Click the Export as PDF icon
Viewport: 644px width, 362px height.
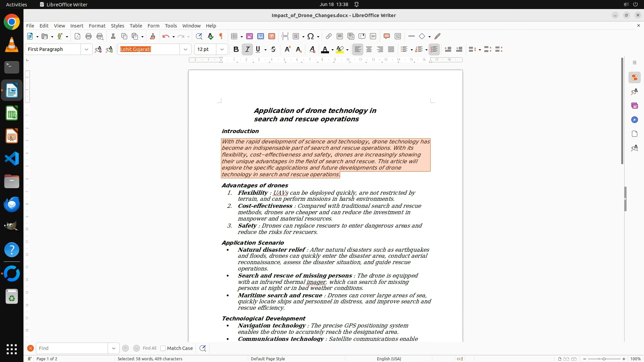(x=77, y=36)
